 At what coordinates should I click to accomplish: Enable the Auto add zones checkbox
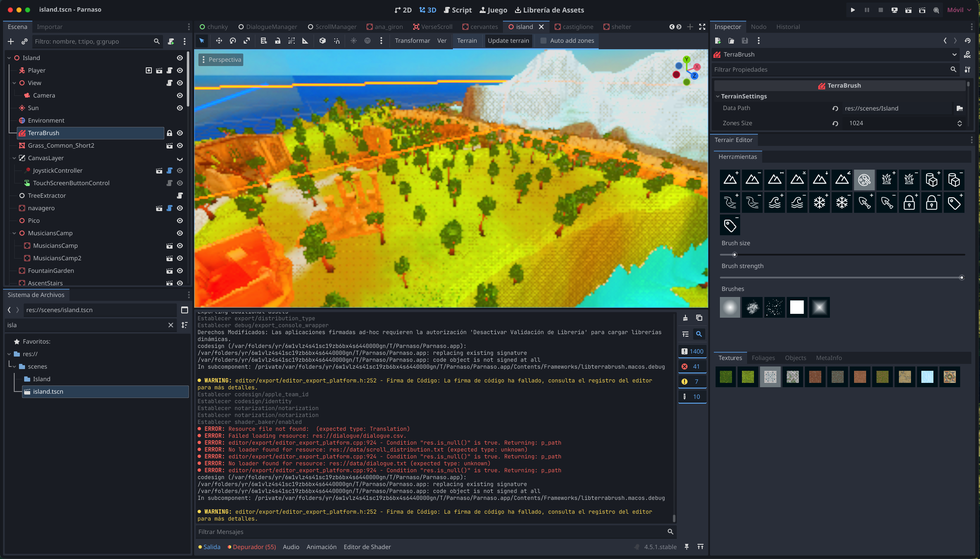[543, 41]
